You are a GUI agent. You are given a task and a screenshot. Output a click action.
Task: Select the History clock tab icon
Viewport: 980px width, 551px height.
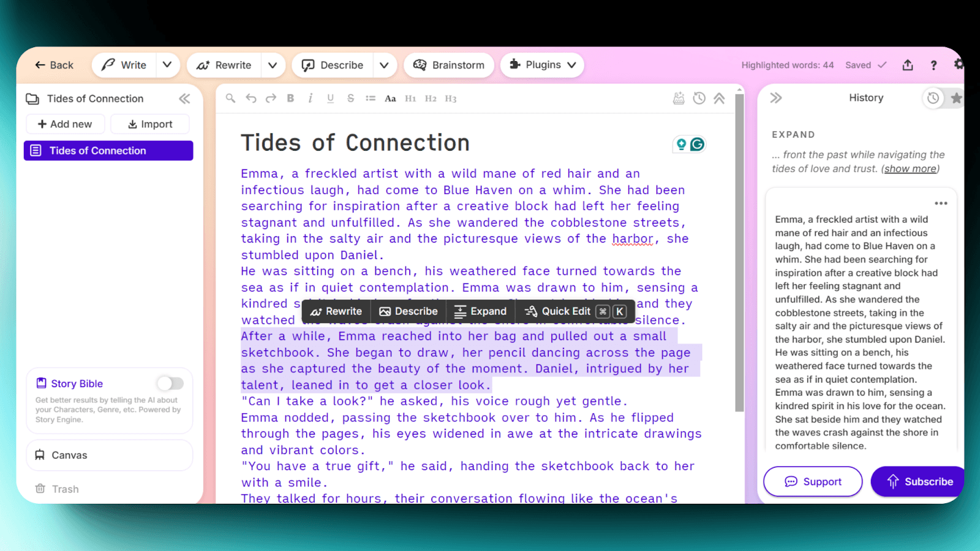pos(933,98)
